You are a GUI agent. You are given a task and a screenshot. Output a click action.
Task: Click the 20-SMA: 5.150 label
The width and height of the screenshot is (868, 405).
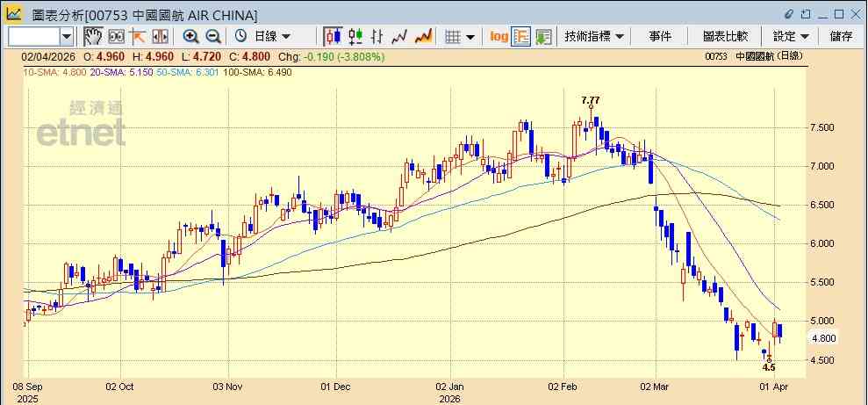pos(121,72)
